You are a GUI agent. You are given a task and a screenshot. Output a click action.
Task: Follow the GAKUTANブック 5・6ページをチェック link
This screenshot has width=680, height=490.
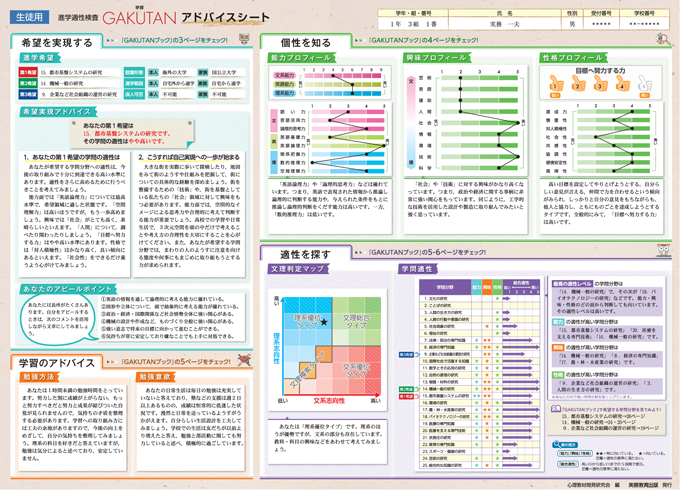coord(427,252)
